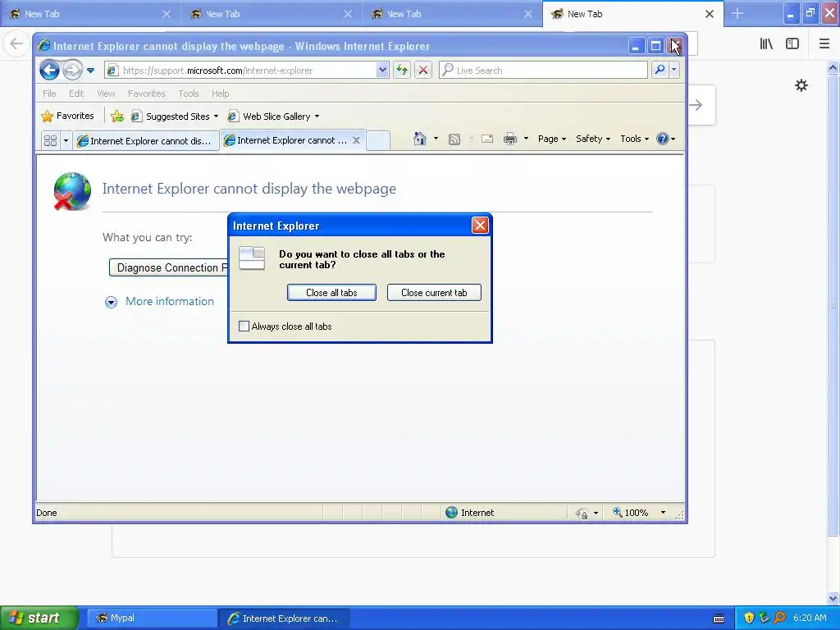This screenshot has width=840, height=630.
Task: Switch to first Internet Explorer cannot display tab
Action: tap(146, 140)
